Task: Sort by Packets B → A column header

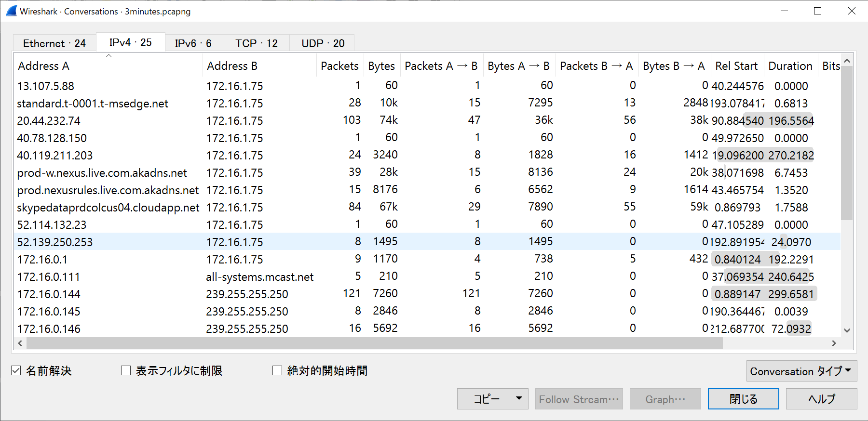Action: pyautogui.click(x=597, y=66)
